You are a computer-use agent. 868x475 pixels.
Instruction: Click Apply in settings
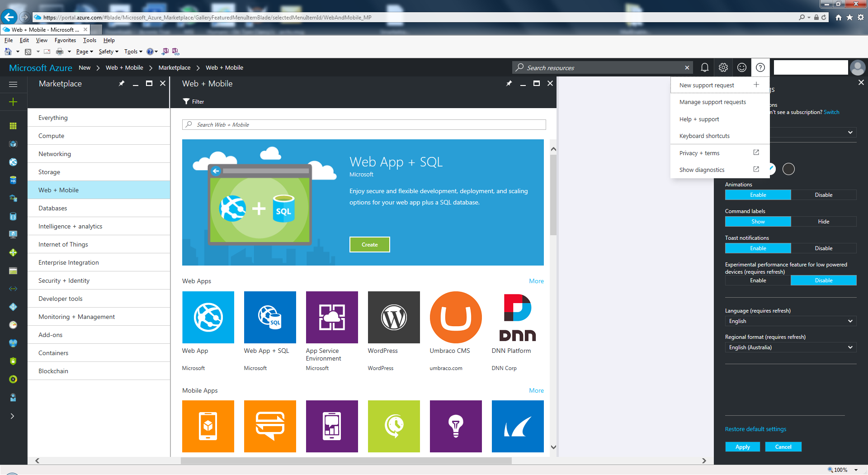pos(742,447)
